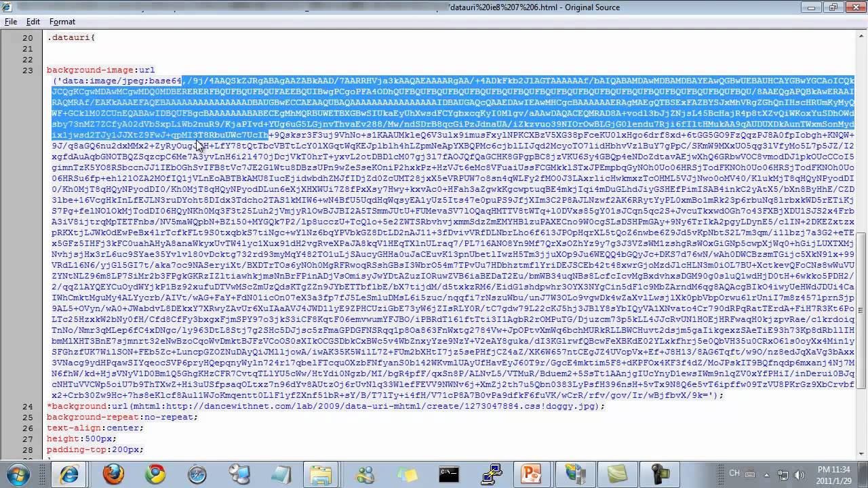Click the '.datauri{' selector on line 20
This screenshot has width=868, height=488.
(71, 37)
